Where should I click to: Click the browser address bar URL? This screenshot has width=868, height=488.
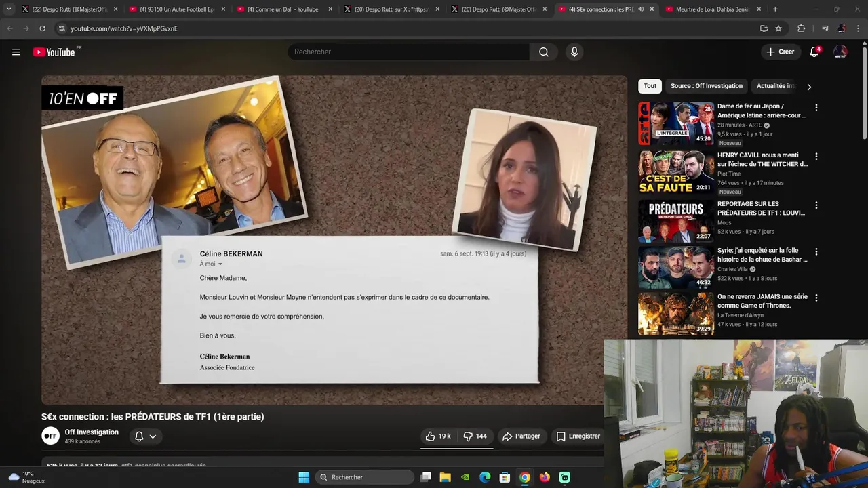[x=124, y=28]
